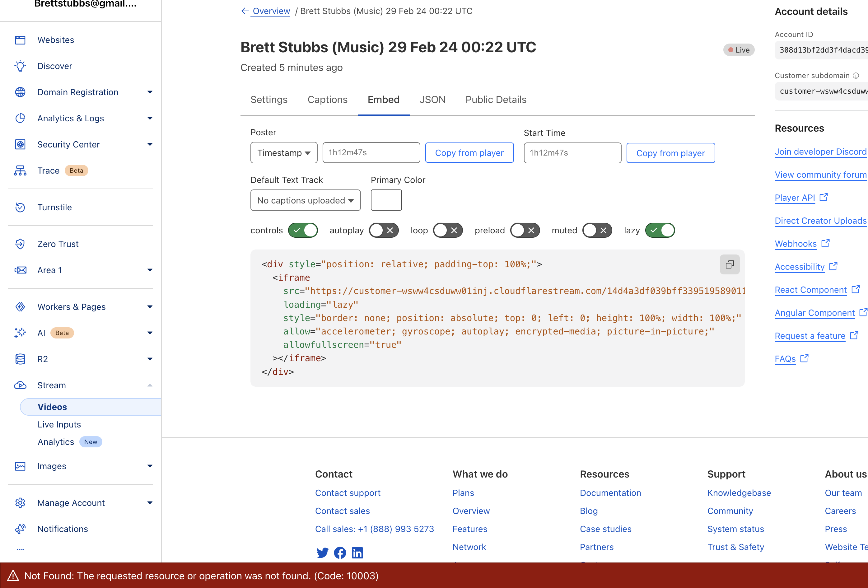The height and width of the screenshot is (588, 868).
Task: Switch to the Captions tab
Action: (x=327, y=100)
